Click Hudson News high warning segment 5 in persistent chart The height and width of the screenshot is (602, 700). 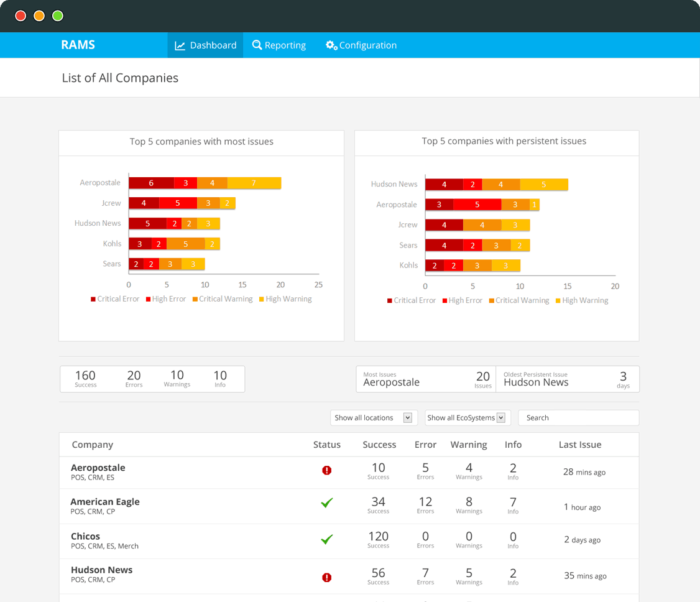[x=544, y=185]
